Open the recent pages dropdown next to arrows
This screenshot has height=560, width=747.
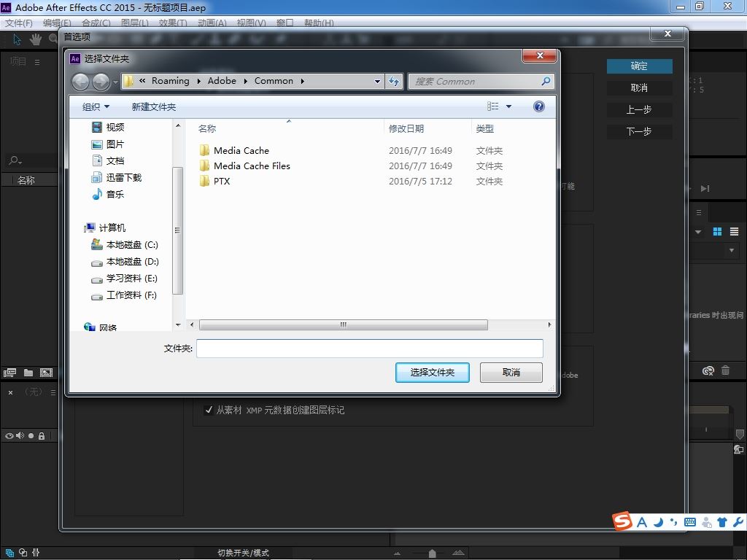115,82
